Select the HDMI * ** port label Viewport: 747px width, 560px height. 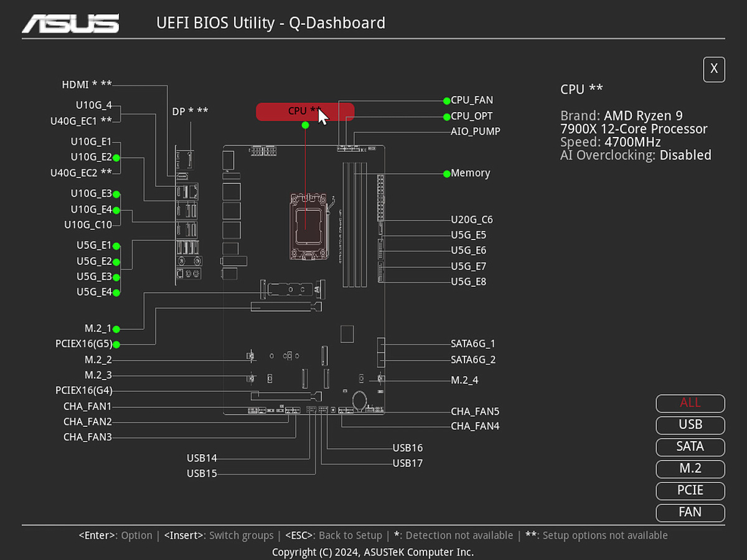point(87,85)
